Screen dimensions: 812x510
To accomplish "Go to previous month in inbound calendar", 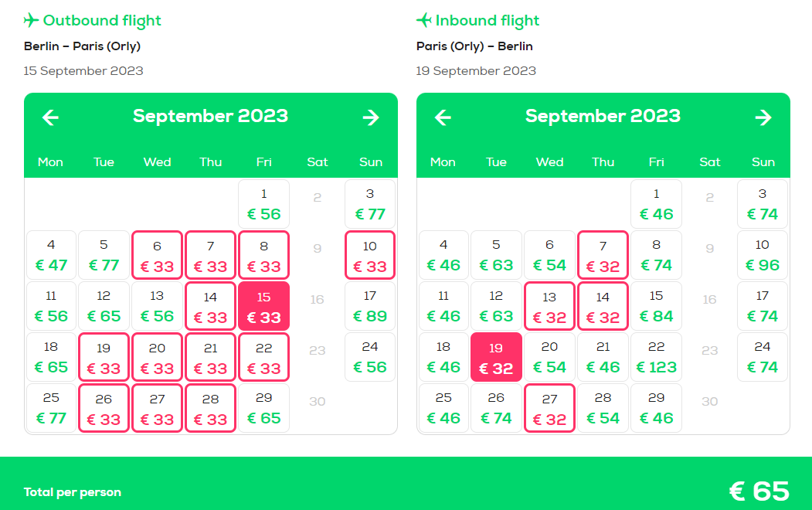I will (x=443, y=117).
